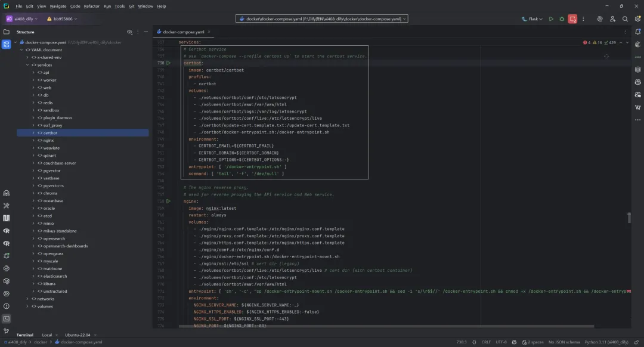Expand the nginx node in Structure

(33, 141)
